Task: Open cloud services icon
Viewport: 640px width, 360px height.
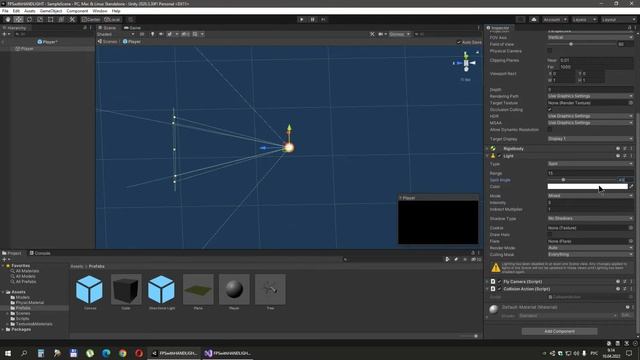Action: click(533, 19)
